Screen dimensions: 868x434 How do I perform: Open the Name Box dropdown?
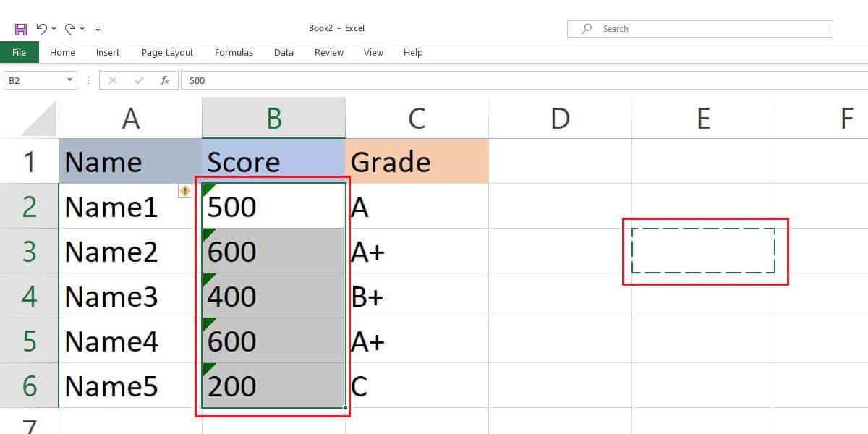pyautogui.click(x=70, y=80)
